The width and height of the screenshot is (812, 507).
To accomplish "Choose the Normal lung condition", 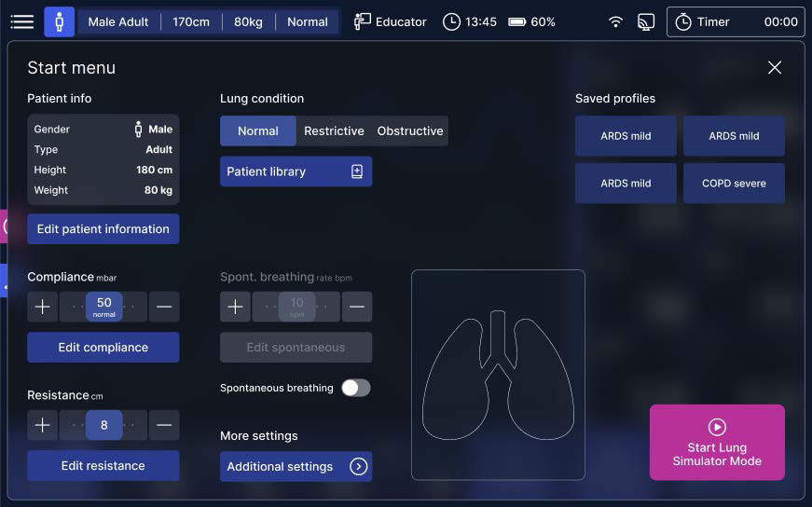I will tap(258, 131).
